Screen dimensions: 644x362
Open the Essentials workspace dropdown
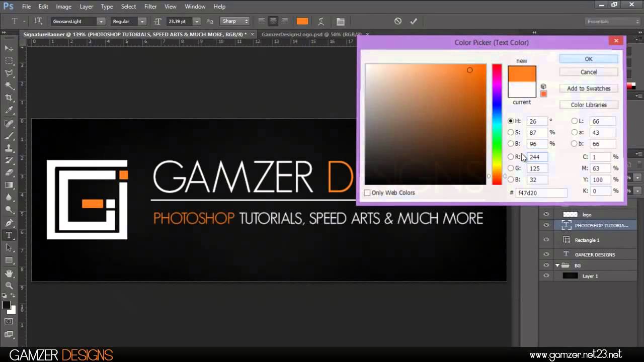(612, 22)
